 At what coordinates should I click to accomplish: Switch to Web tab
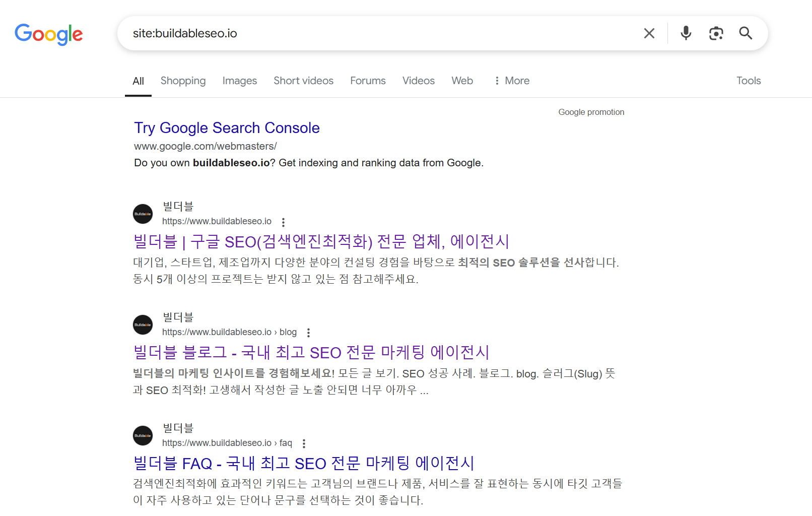point(462,81)
